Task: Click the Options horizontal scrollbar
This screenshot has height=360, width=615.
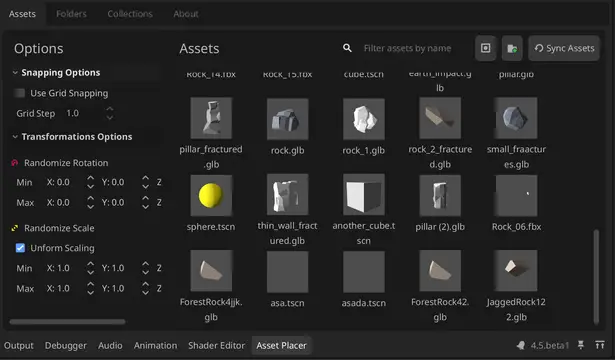Action: coord(67,322)
